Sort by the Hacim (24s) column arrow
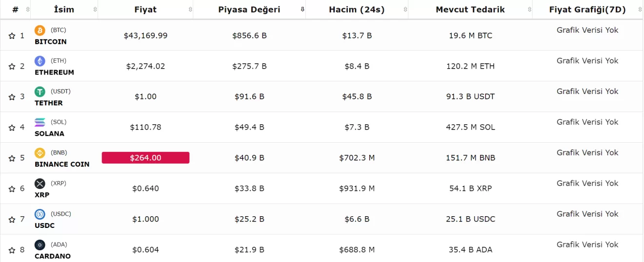This screenshot has height=262, width=644. pos(404,10)
